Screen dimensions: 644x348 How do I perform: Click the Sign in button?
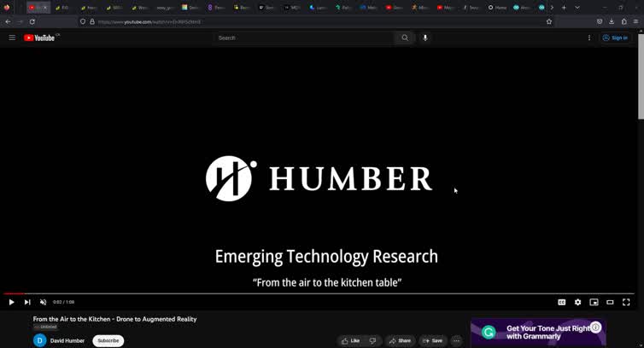tap(615, 38)
